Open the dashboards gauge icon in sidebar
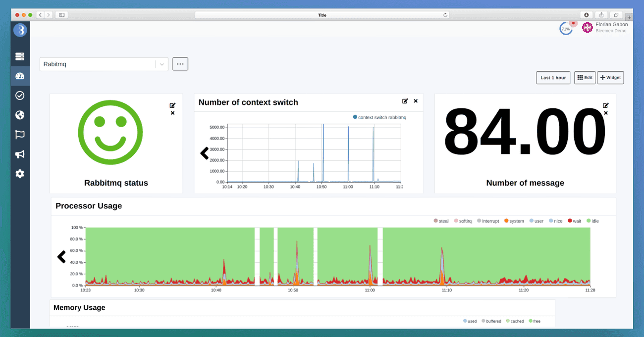The image size is (644, 337). (x=20, y=75)
